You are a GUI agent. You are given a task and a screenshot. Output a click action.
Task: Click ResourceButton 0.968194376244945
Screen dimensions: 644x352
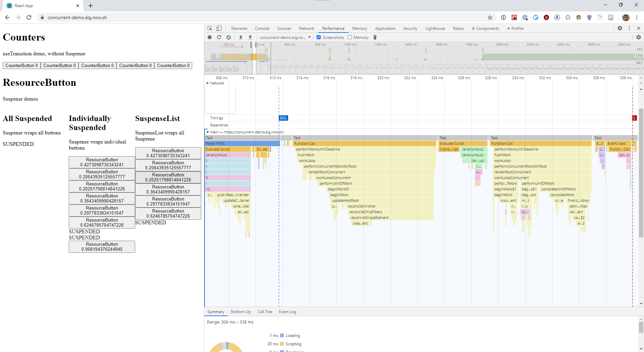pyautogui.click(x=102, y=247)
